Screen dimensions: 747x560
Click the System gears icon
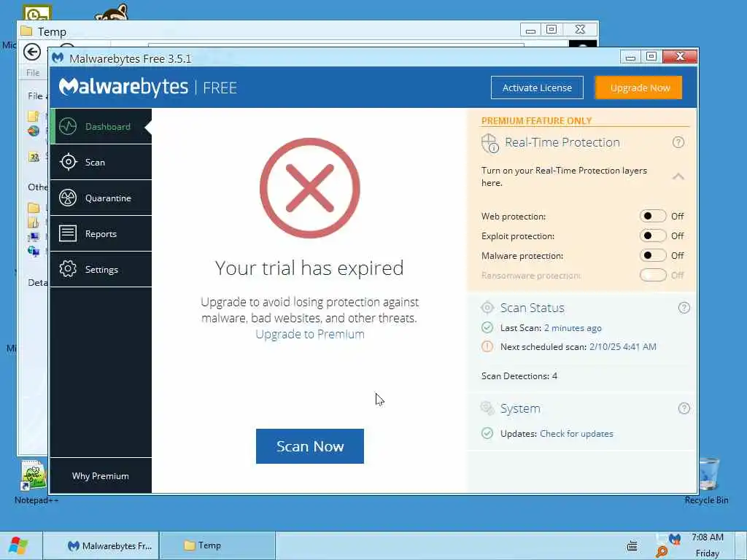pyautogui.click(x=487, y=408)
